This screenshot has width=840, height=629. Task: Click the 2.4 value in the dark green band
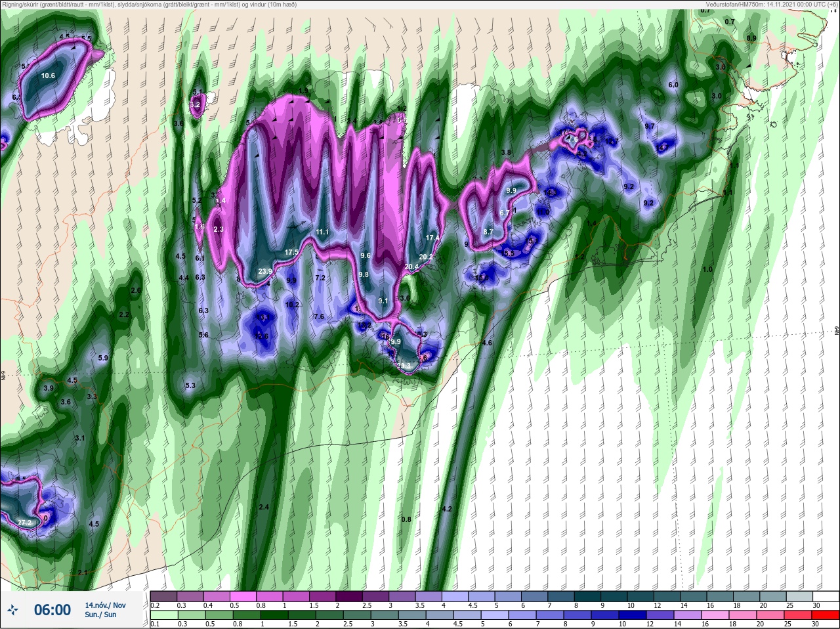[264, 507]
